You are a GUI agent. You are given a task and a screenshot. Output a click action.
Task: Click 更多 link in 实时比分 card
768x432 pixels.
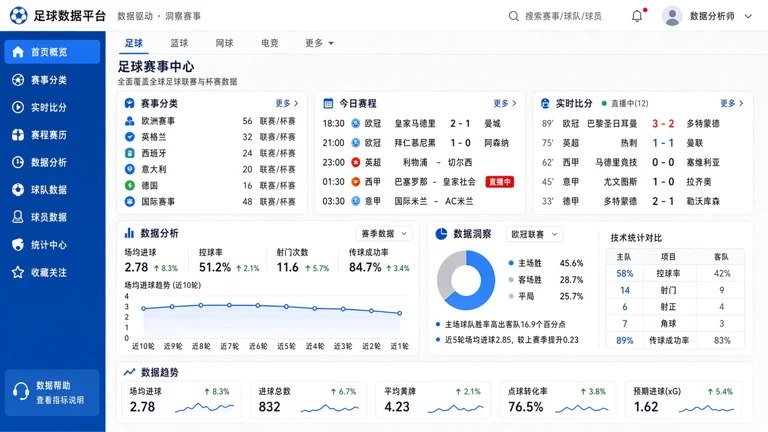click(x=732, y=103)
